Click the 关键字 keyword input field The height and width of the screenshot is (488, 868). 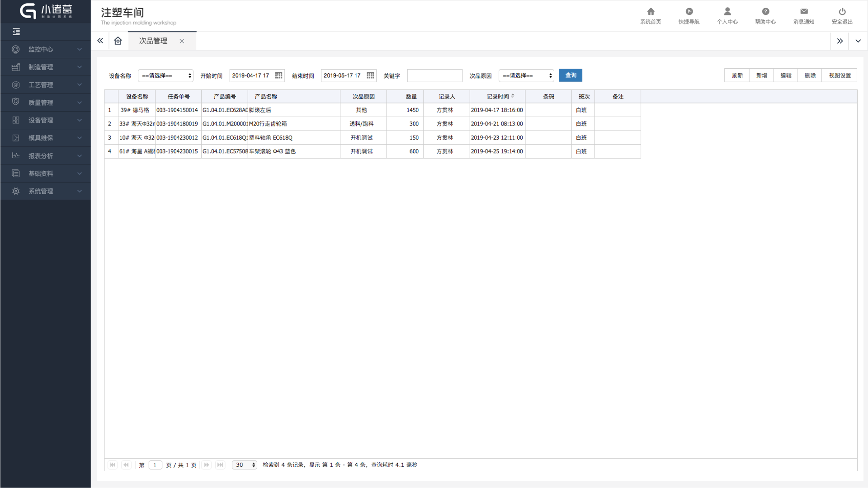point(434,75)
